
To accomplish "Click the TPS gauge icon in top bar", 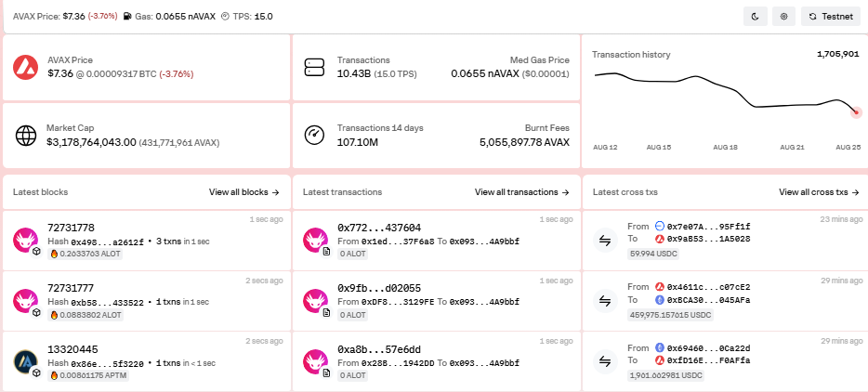I will 225,17.
